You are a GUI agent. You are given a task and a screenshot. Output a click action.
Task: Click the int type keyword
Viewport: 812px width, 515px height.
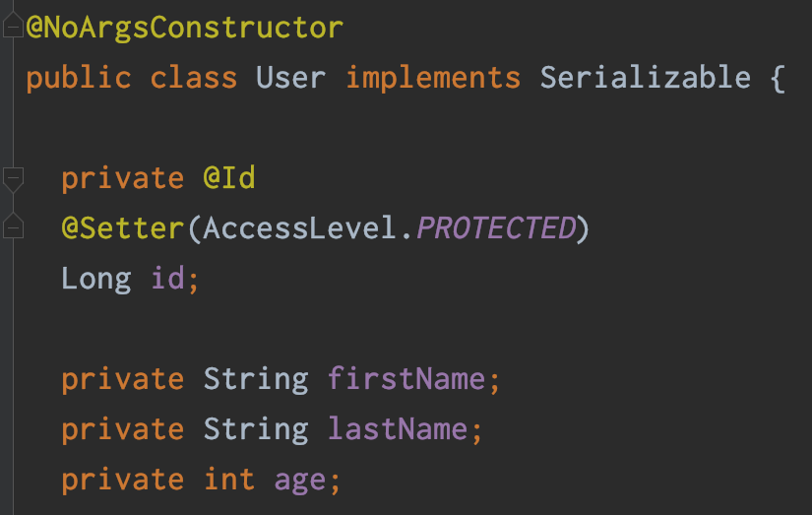pyautogui.click(x=229, y=480)
